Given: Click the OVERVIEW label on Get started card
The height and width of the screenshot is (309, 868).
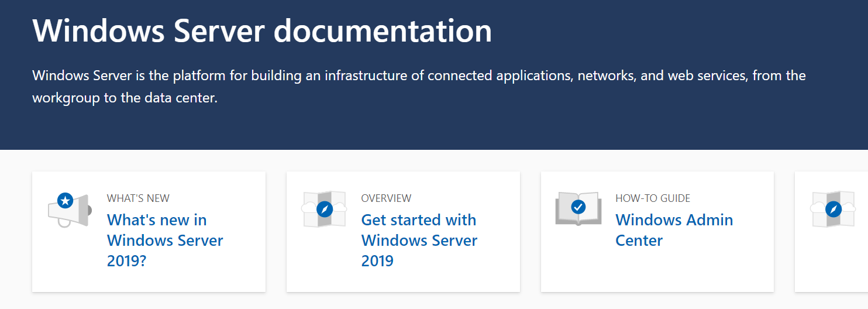Looking at the screenshot, I should (x=386, y=198).
